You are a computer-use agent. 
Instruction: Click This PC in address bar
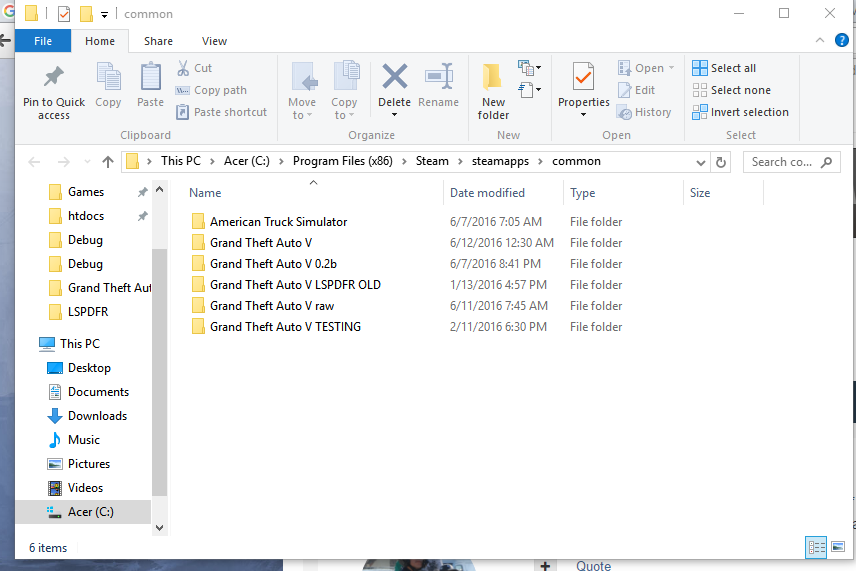click(181, 161)
